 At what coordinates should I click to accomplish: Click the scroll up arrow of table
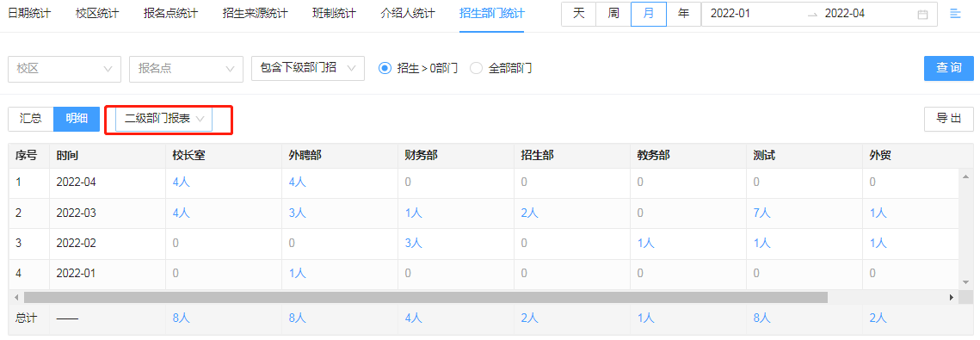point(965,176)
